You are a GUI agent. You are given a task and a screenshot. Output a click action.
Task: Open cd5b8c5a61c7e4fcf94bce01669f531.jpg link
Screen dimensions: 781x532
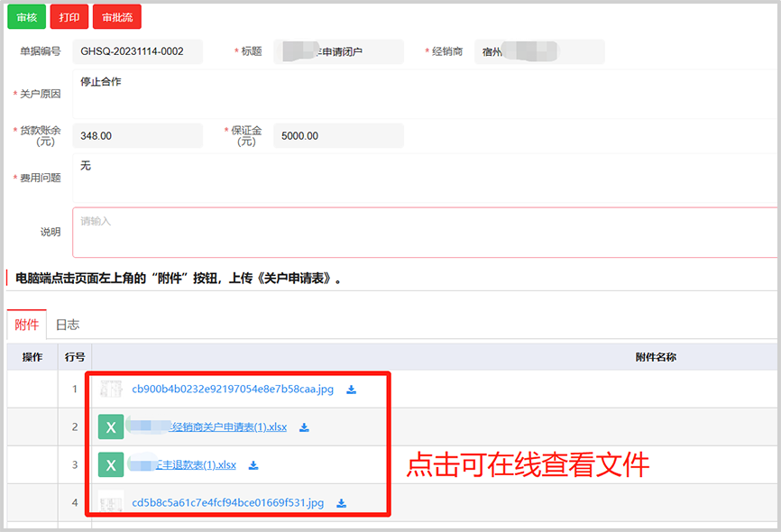click(x=227, y=503)
